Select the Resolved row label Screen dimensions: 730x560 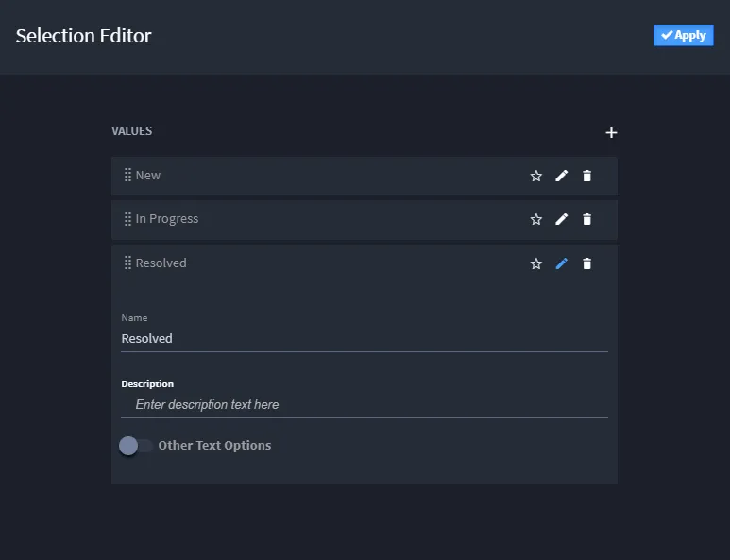point(161,263)
